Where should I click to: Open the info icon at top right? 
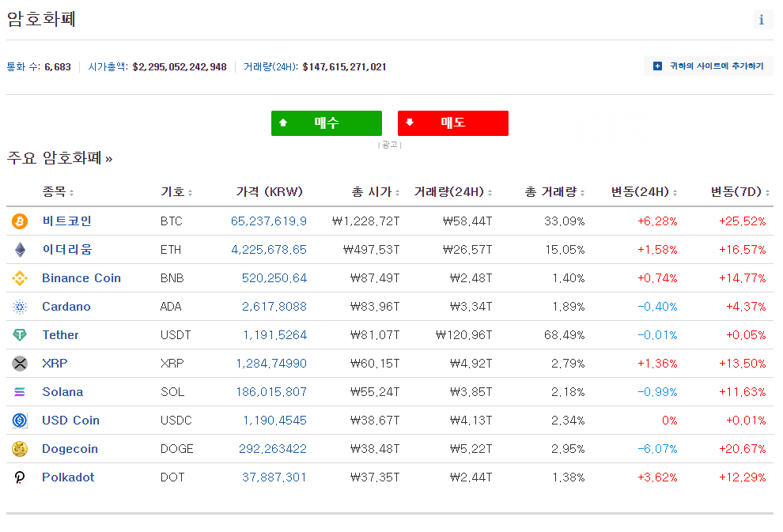(x=762, y=20)
